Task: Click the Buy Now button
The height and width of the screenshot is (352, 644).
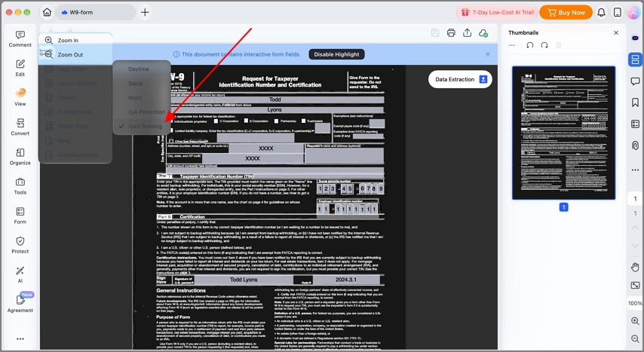Action: coord(566,12)
